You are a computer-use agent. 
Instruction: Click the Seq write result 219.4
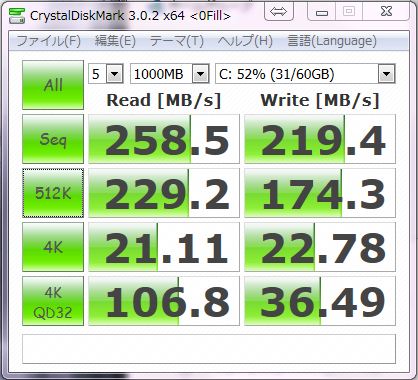(320, 139)
